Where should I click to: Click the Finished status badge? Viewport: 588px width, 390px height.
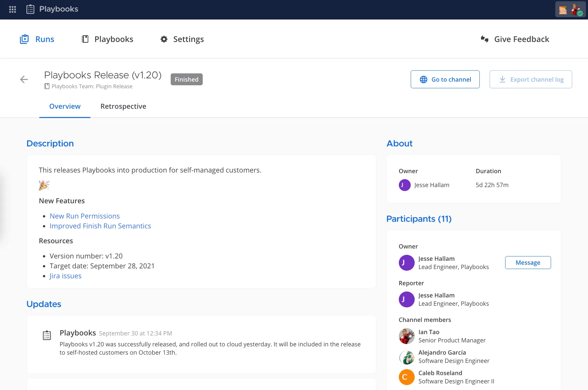187,79
